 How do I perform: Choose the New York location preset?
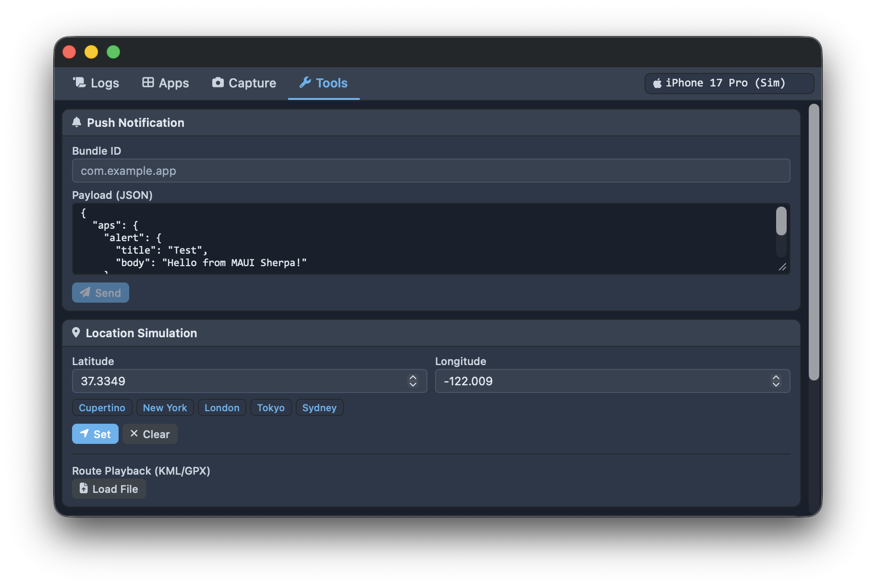point(165,407)
